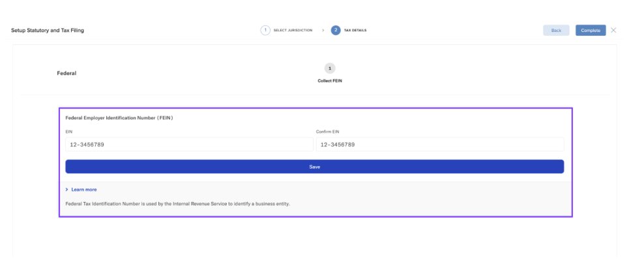Close the tax filing setup dialog
This screenshot has width=644, height=273.
[613, 31]
